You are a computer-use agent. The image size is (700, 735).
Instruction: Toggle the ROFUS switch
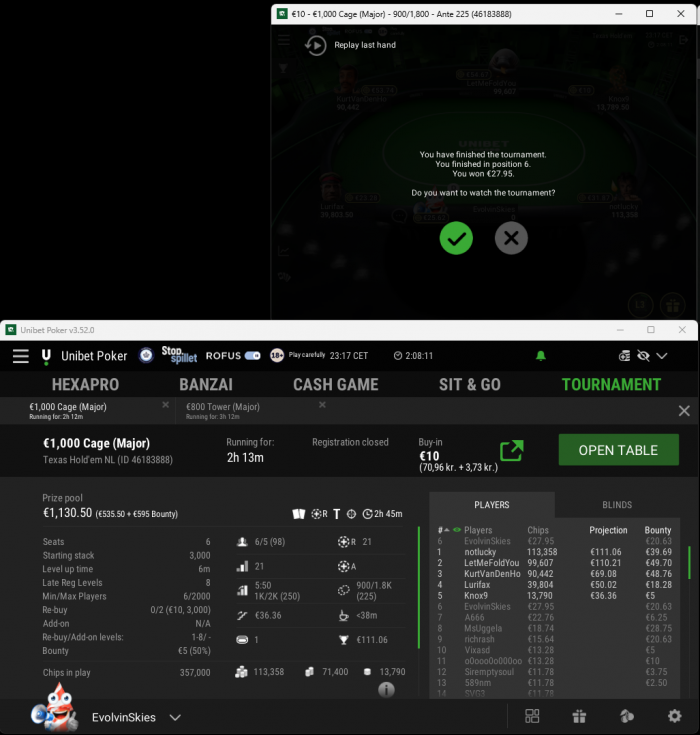[x=252, y=356]
